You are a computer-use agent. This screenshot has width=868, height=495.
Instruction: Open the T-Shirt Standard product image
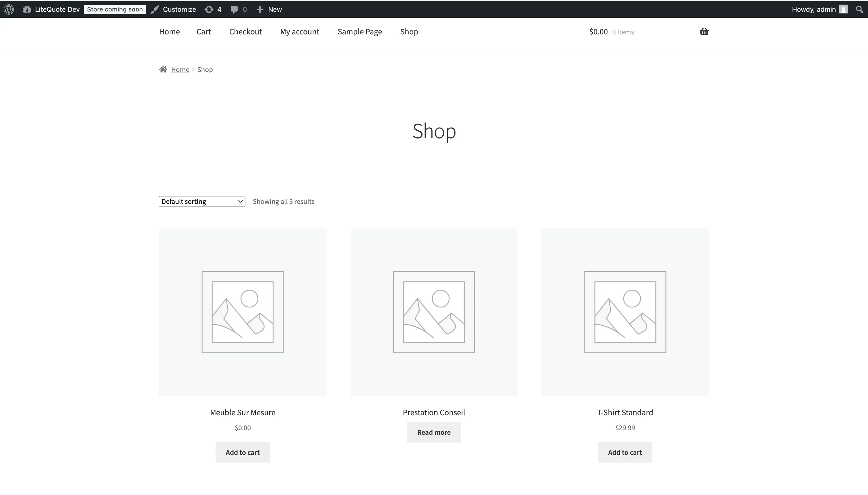(625, 312)
